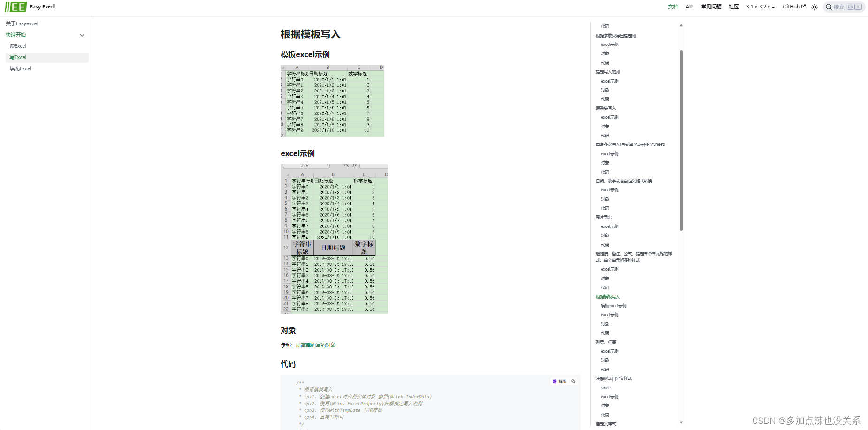Click the 根据模板写入 page heading

coord(311,34)
